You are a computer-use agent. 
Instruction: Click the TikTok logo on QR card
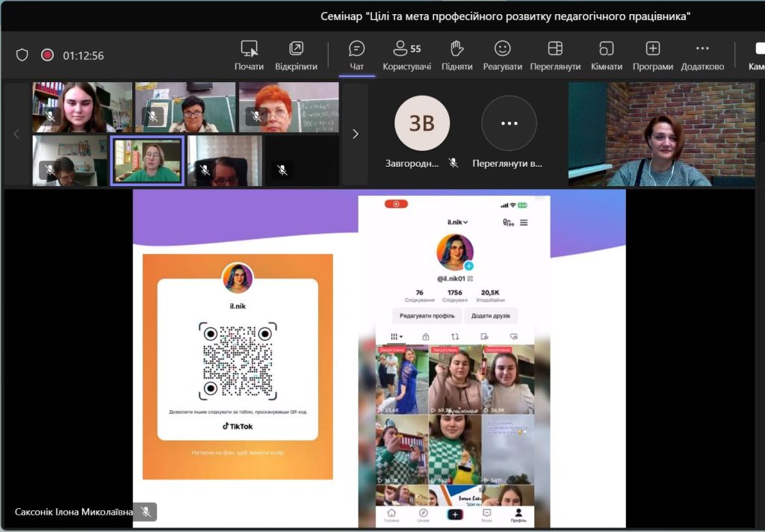point(238,426)
